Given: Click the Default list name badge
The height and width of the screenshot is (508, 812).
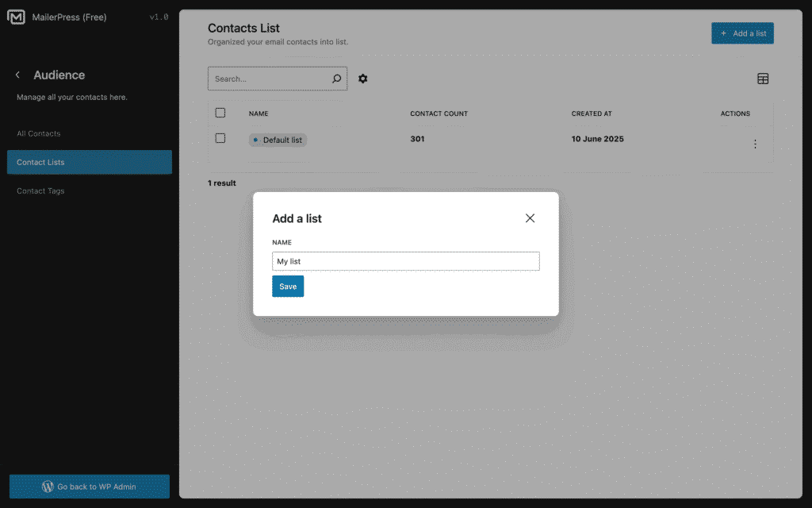Looking at the screenshot, I should coord(278,140).
